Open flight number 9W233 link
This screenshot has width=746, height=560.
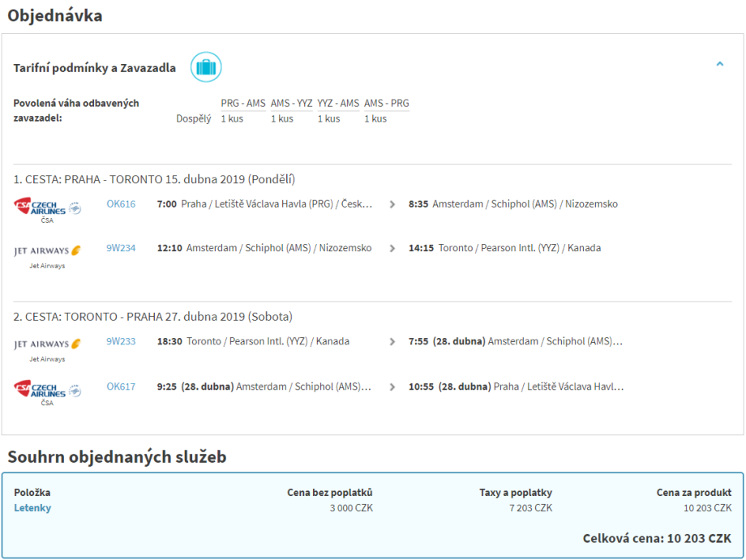121,341
